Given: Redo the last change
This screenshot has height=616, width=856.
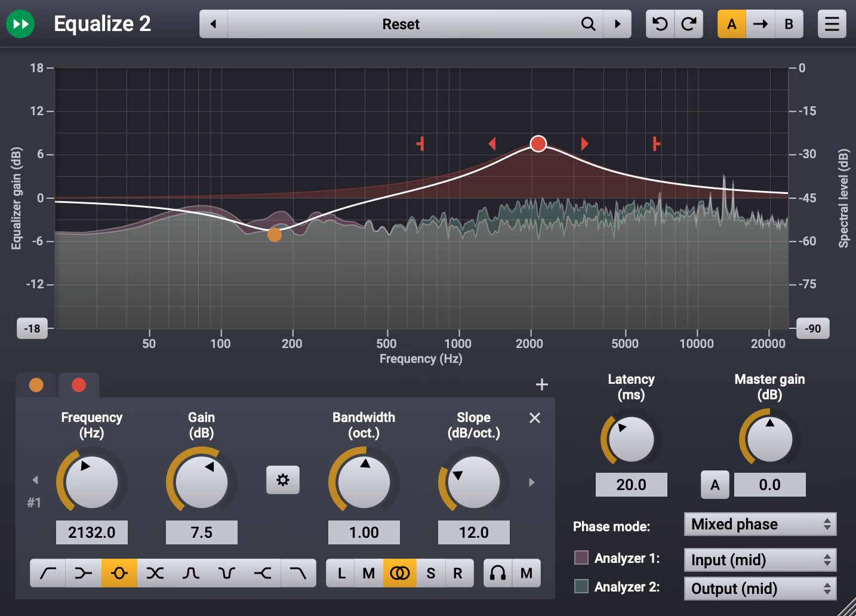Looking at the screenshot, I should pyautogui.click(x=689, y=24).
